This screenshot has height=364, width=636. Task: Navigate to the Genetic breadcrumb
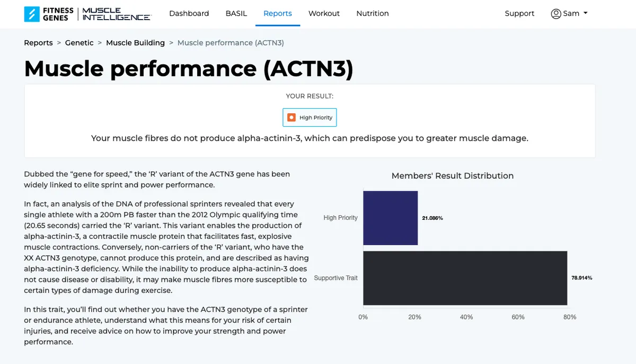79,43
